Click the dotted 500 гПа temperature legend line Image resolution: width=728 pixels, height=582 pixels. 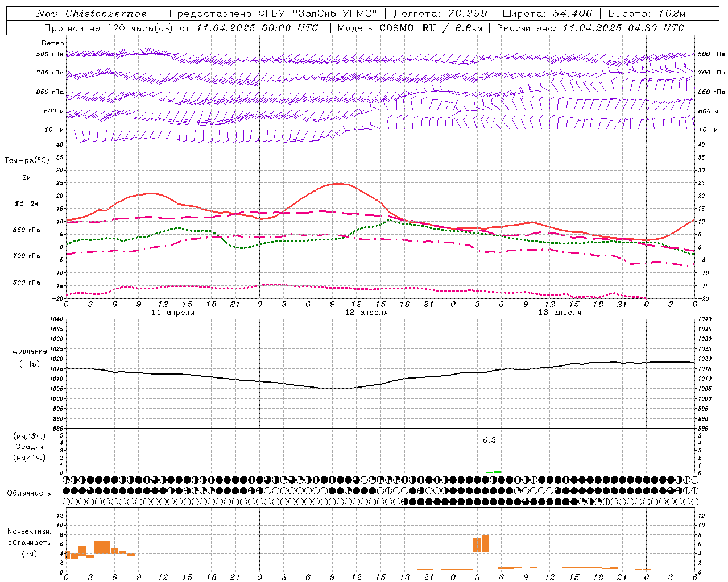point(26,289)
